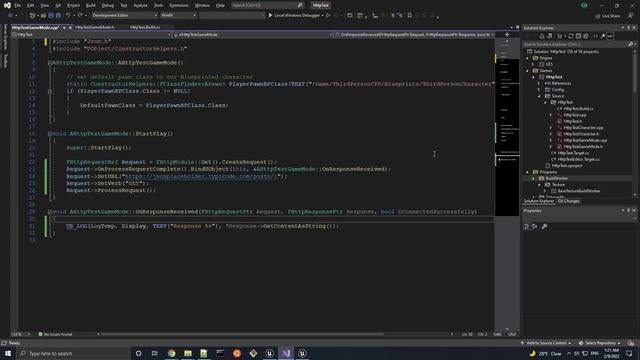Open the Win64 platform dropdown
This screenshot has width=640, height=360.
[178, 15]
